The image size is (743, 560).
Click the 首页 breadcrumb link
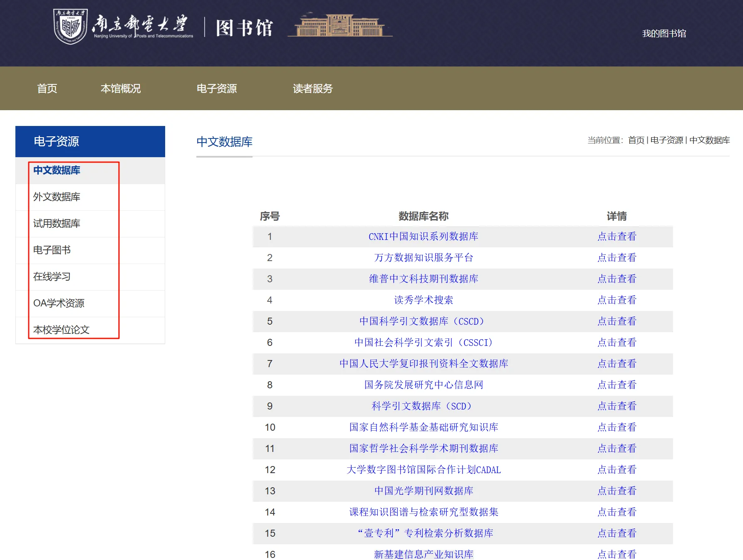tap(636, 141)
